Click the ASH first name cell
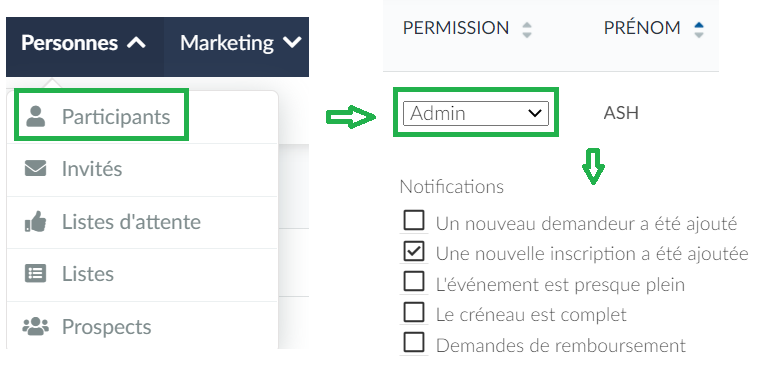767x380 pixels. click(x=621, y=113)
